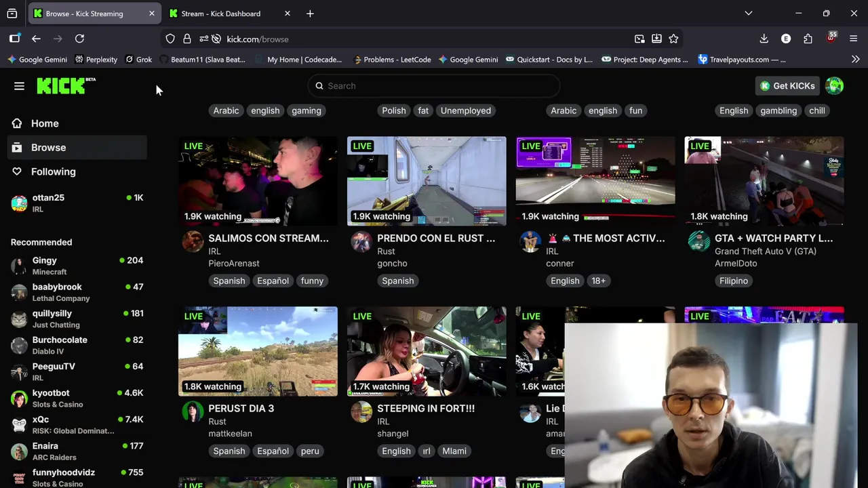This screenshot has height=488, width=868.
Task: Open the Firefox View icon
Action: 12,14
